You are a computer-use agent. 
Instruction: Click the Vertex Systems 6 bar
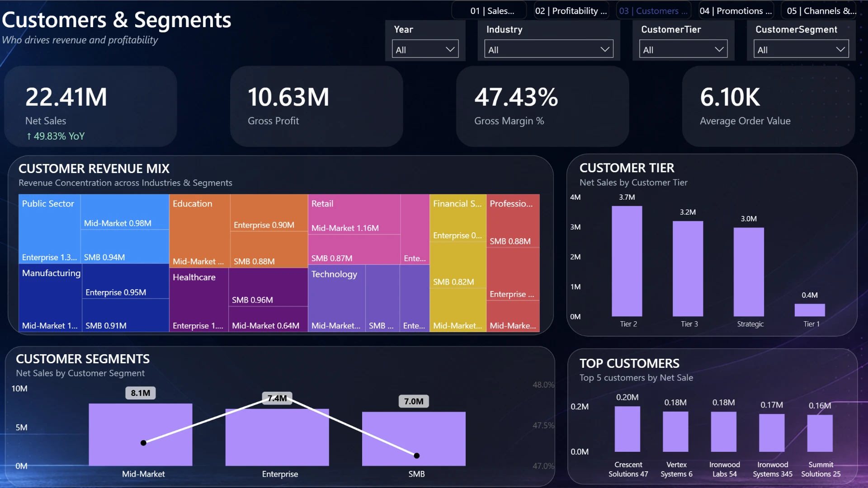coord(675,432)
